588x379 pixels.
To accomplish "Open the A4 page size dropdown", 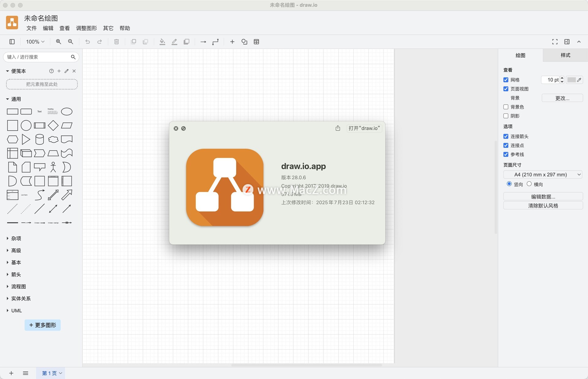I will (543, 174).
